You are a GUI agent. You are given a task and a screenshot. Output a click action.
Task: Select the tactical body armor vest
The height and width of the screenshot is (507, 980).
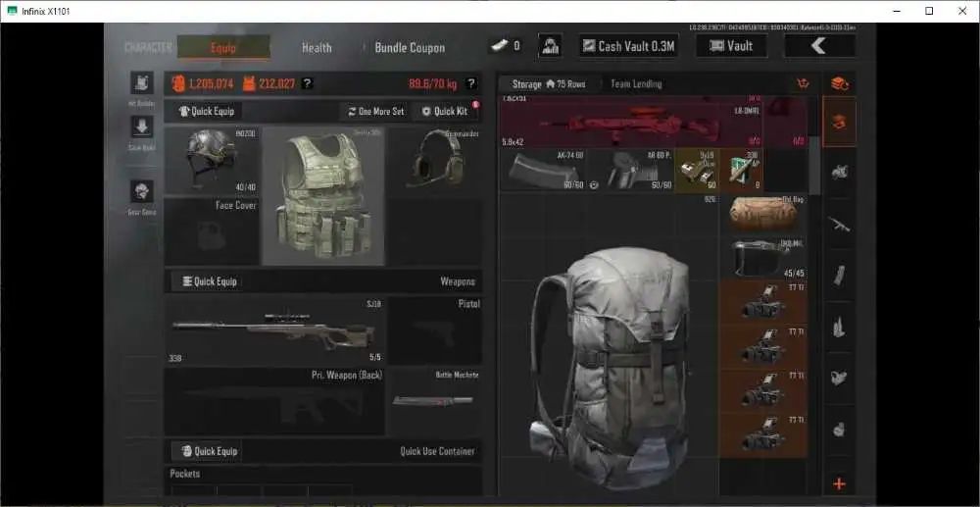323,196
